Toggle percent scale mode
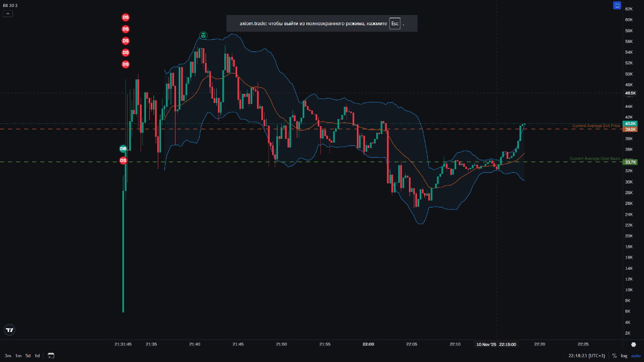 point(614,356)
